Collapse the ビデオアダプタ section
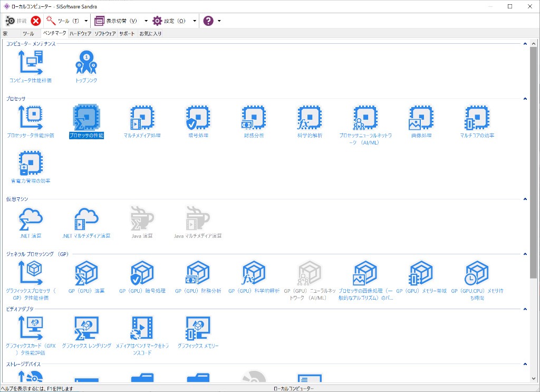540x392 pixels. click(525, 309)
